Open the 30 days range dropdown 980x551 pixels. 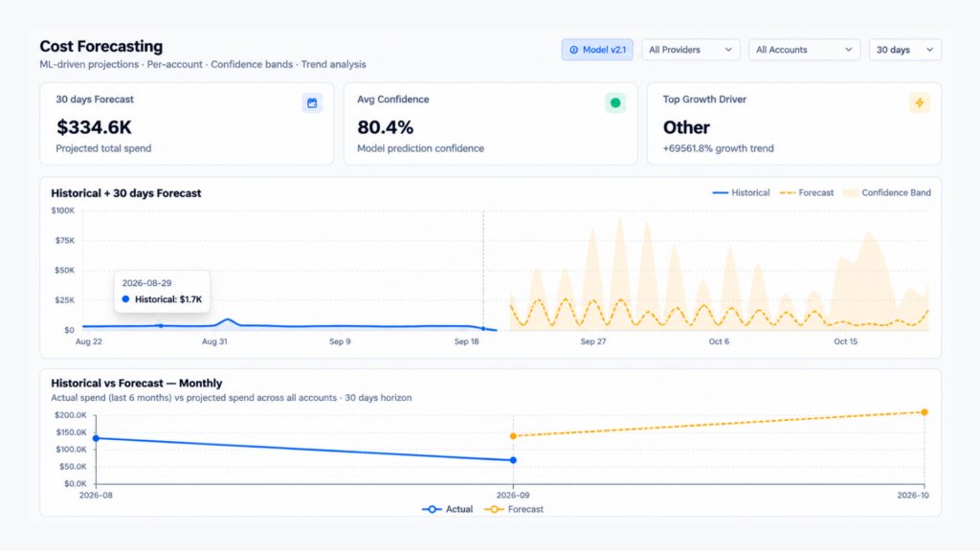(905, 50)
